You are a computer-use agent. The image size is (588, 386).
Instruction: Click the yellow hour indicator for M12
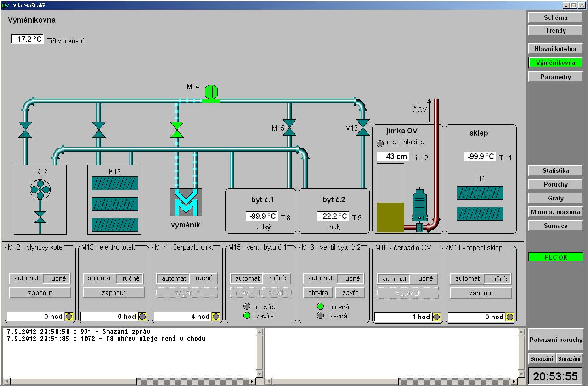click(69, 317)
